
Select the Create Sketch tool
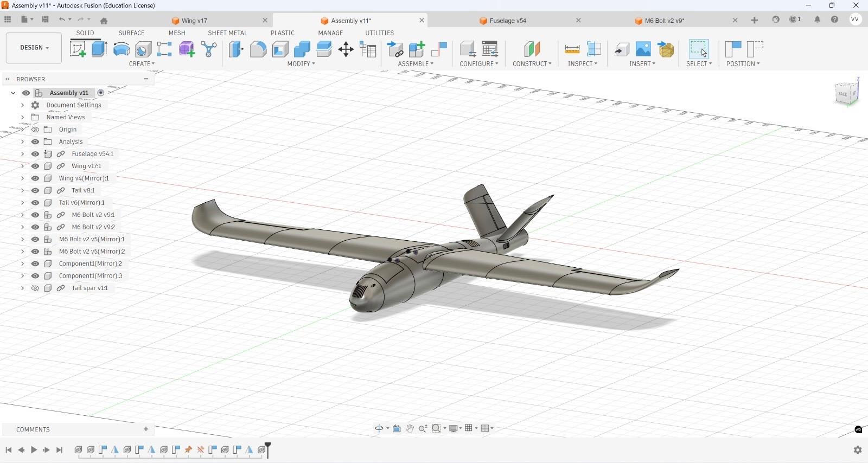click(78, 49)
